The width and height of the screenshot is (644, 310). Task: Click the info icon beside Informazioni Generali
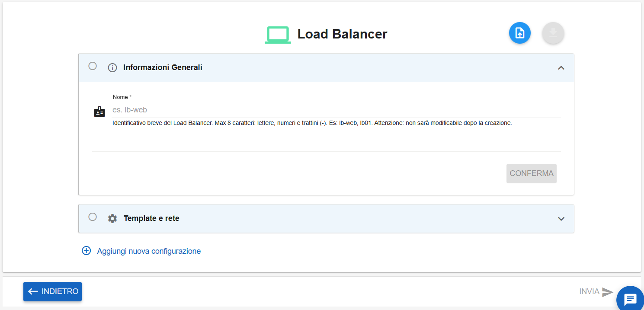coord(112,67)
